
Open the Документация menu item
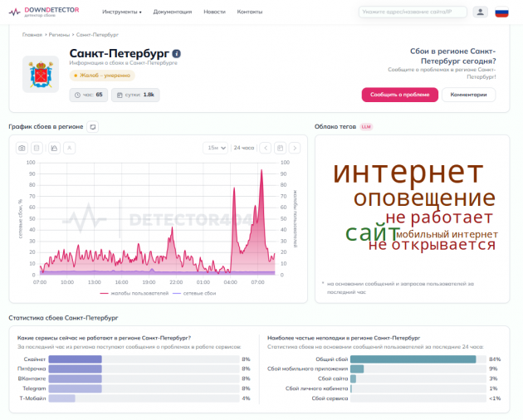173,12
